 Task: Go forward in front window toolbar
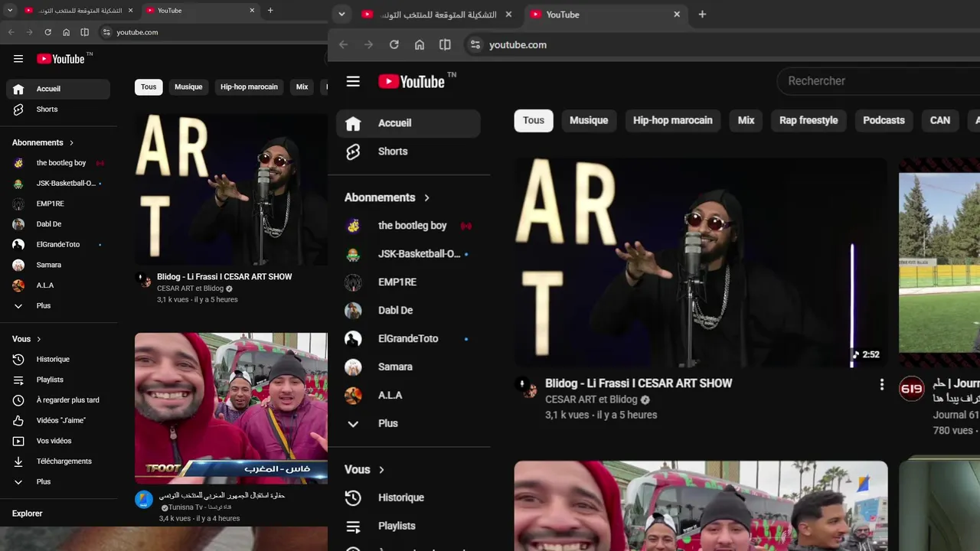tap(368, 44)
